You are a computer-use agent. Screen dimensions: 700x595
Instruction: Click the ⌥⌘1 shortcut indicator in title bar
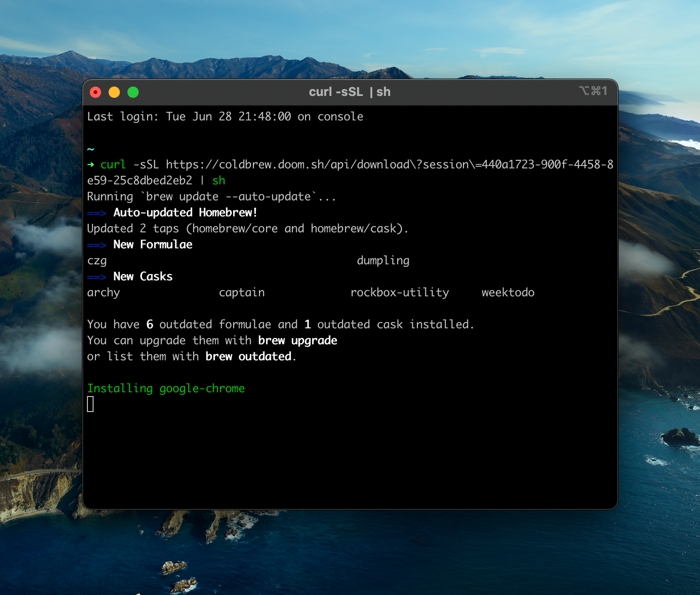point(593,91)
